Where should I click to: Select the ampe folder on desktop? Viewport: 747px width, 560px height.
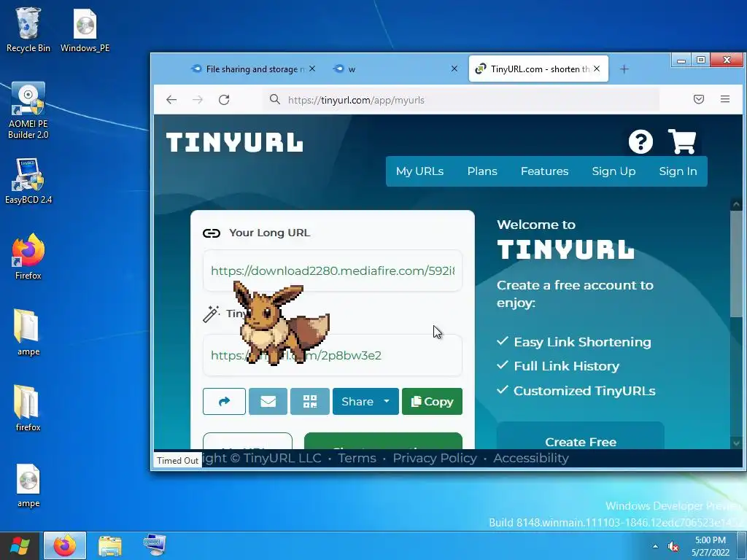[28, 332]
